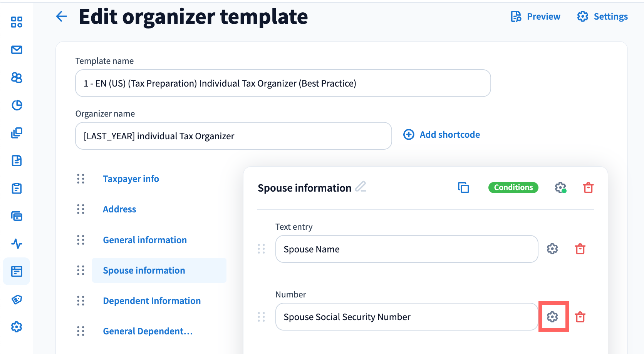
Task: Open the Dependent Information section
Action: [152, 301]
